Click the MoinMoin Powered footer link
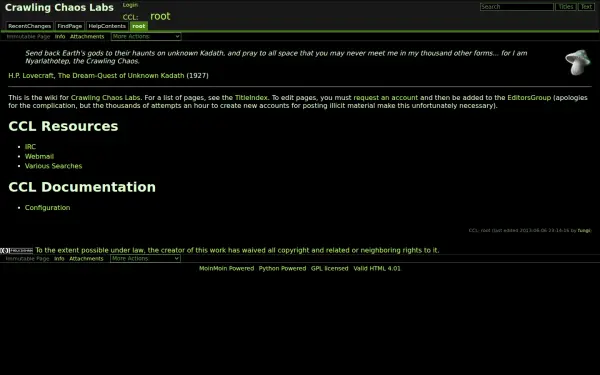The width and height of the screenshot is (600, 375). point(227,269)
